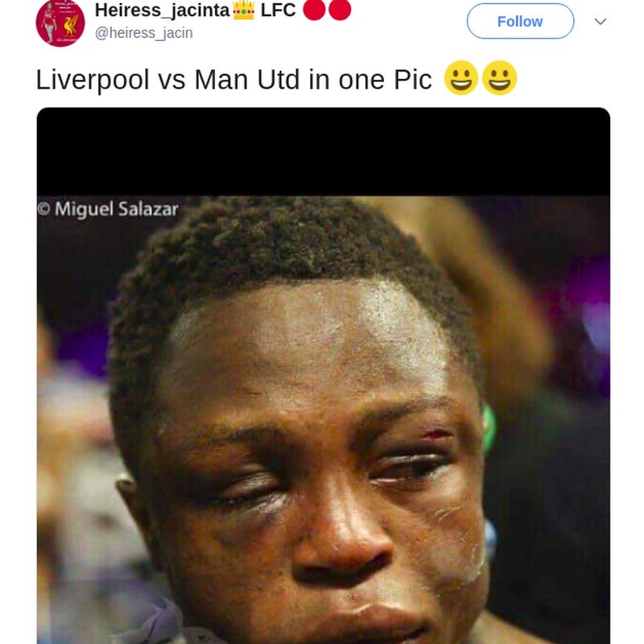Viewport: 644px width, 644px height.
Task: Click the second grinning emoji in tweet
Action: 499,78
